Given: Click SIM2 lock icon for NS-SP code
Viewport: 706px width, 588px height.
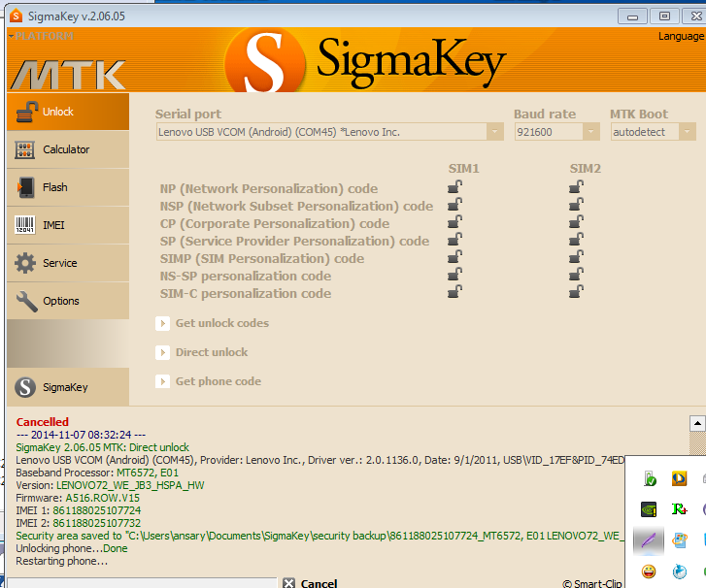Looking at the screenshot, I should 576,274.
